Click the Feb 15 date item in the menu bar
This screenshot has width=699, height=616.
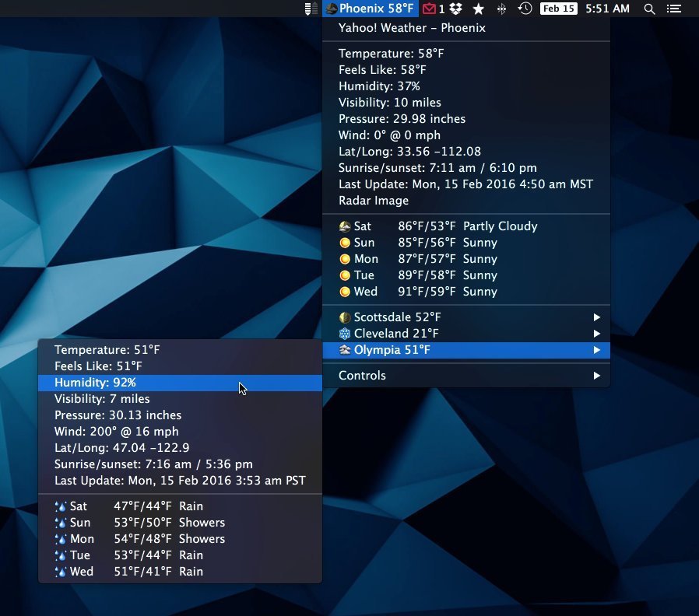[559, 9]
